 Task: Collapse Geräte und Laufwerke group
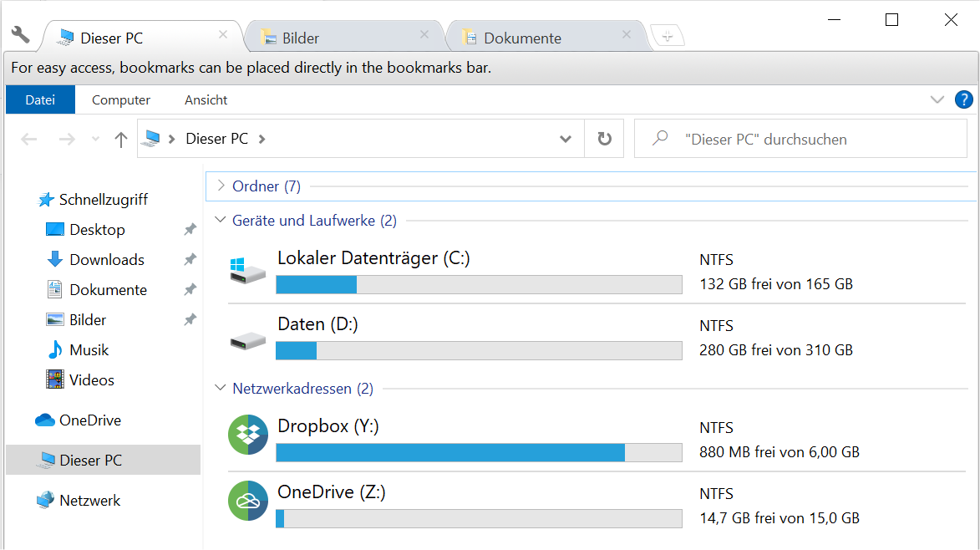[x=220, y=220]
